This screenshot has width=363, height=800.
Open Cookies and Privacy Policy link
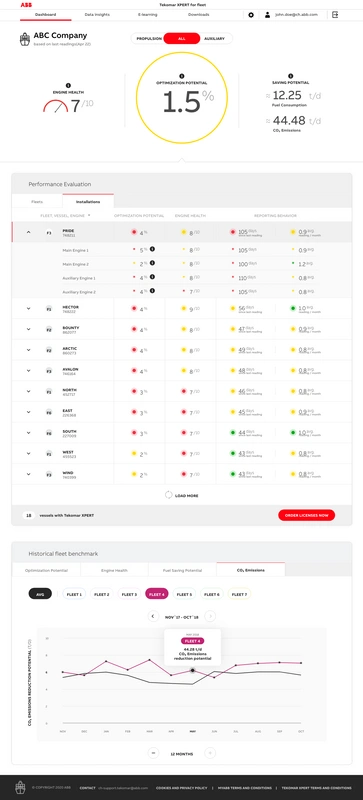point(182,788)
